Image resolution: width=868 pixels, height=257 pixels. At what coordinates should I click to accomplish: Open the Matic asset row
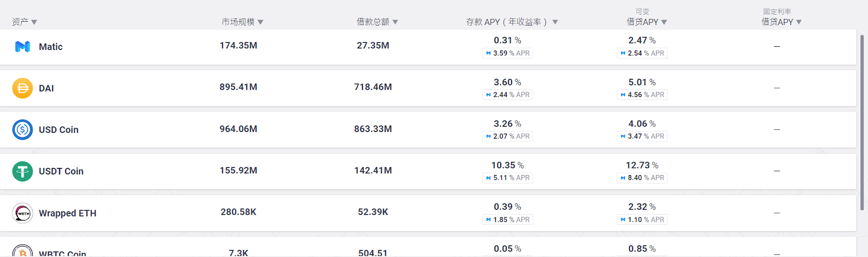pos(428,47)
